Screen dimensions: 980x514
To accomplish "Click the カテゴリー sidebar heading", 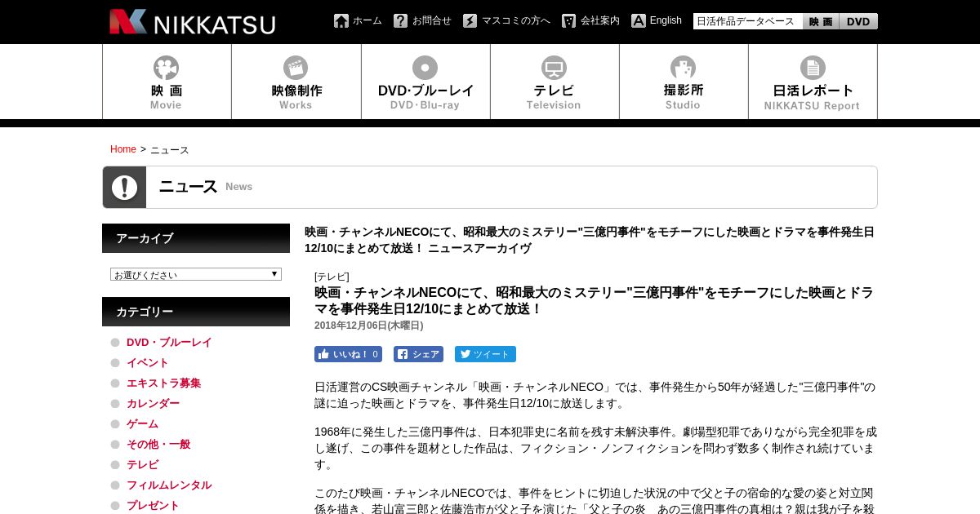I will click(x=196, y=312).
